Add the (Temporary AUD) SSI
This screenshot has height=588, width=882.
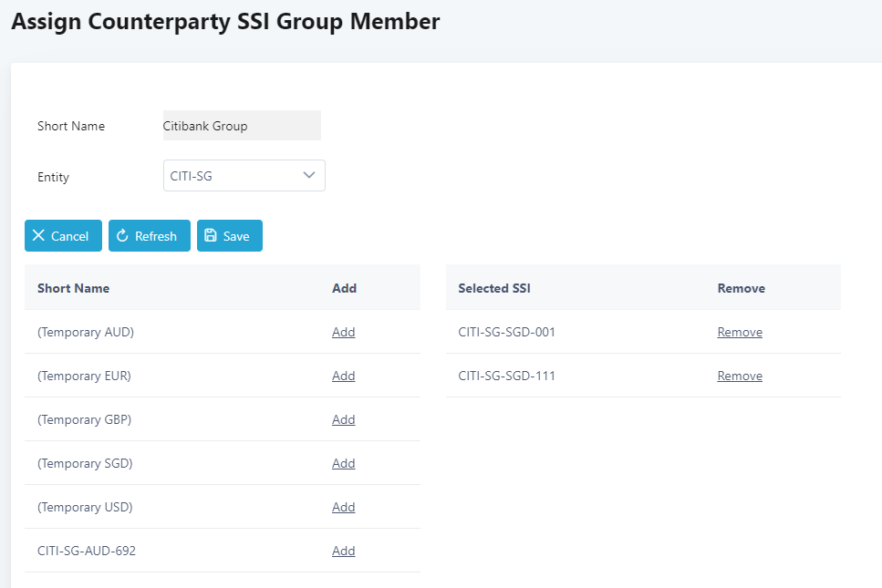pos(343,333)
